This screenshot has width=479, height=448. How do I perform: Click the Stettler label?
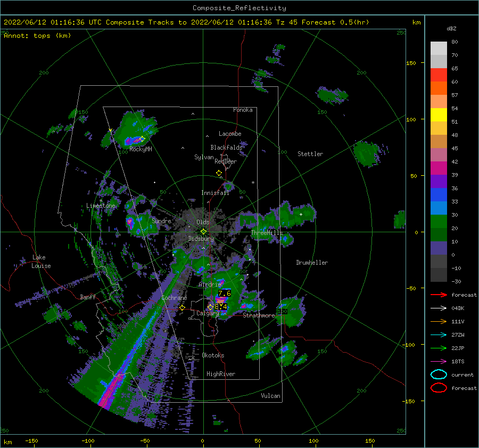point(310,154)
